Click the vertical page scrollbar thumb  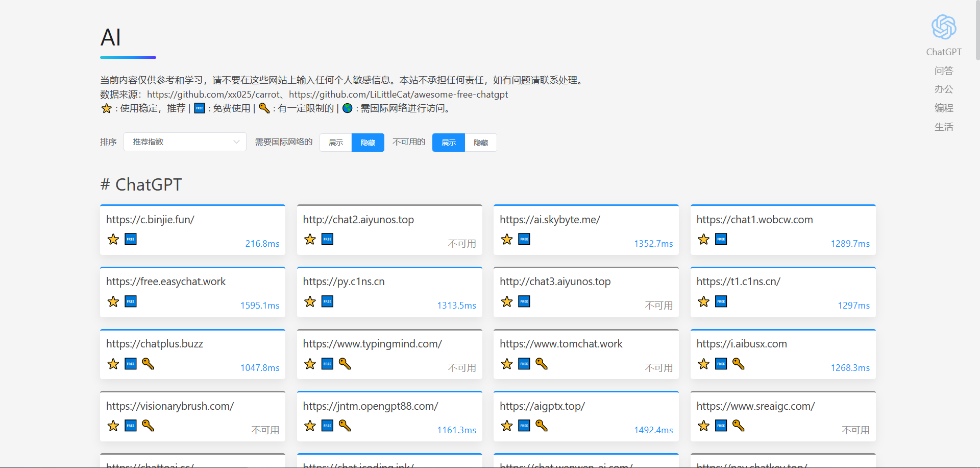click(977, 30)
